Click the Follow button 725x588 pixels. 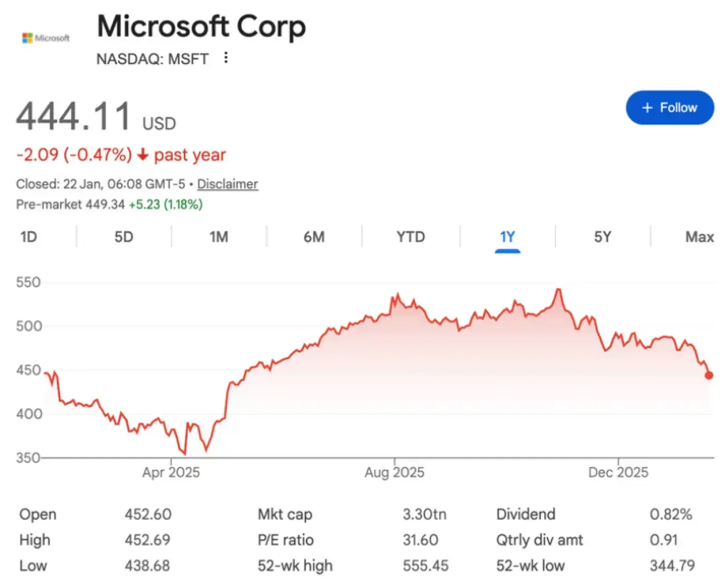pos(670,108)
